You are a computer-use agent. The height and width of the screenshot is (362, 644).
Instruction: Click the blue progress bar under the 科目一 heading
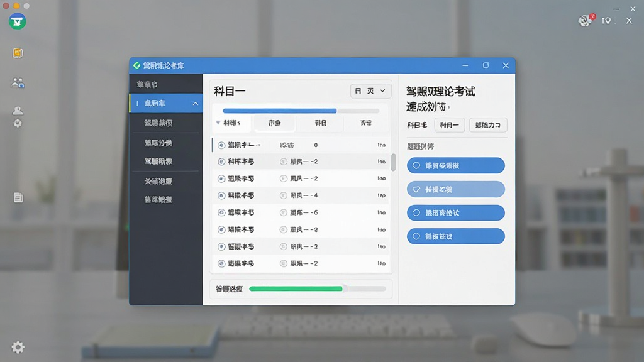(301, 111)
